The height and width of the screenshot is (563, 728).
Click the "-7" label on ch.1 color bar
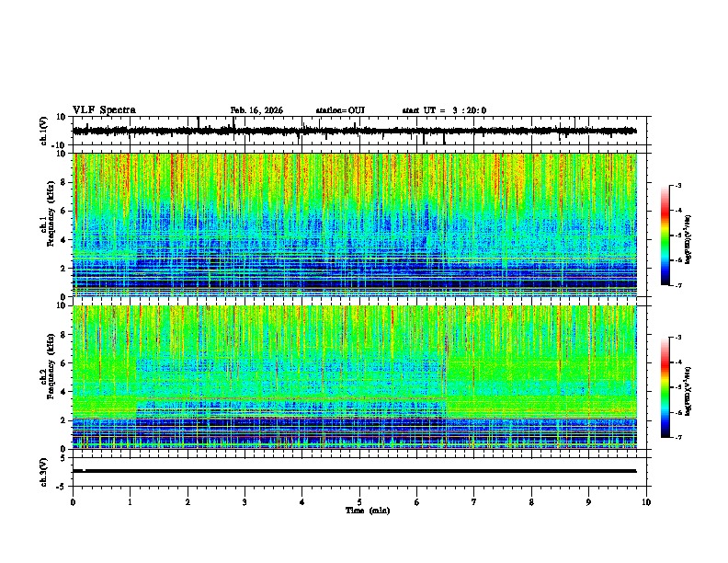pos(678,285)
